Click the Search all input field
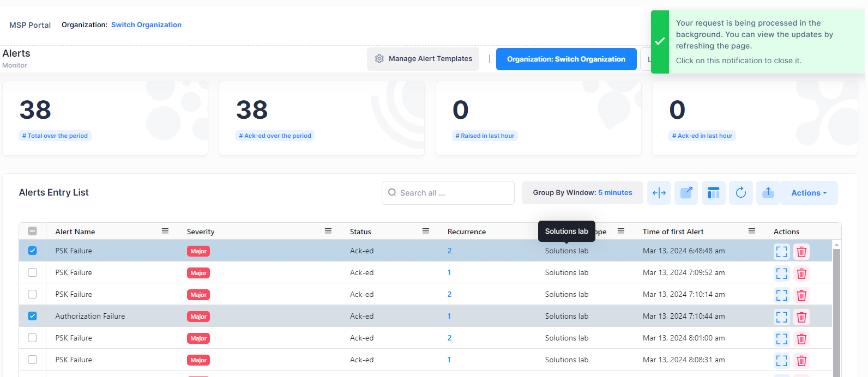 point(453,193)
